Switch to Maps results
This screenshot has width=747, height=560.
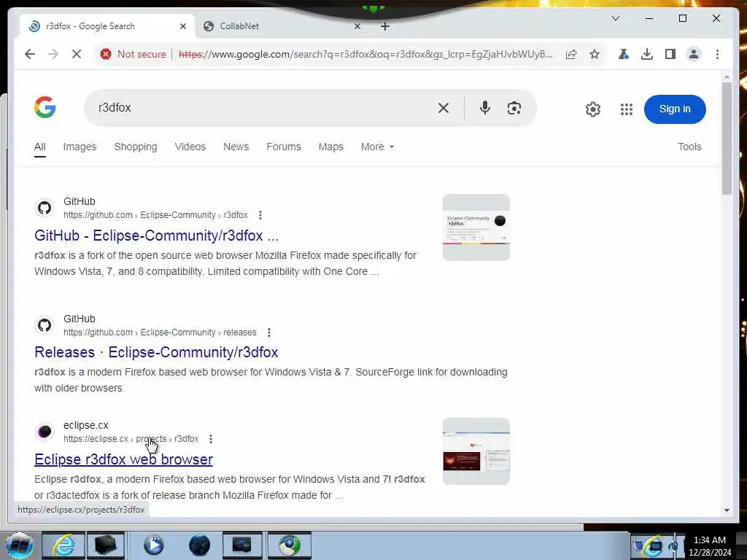pos(330,147)
